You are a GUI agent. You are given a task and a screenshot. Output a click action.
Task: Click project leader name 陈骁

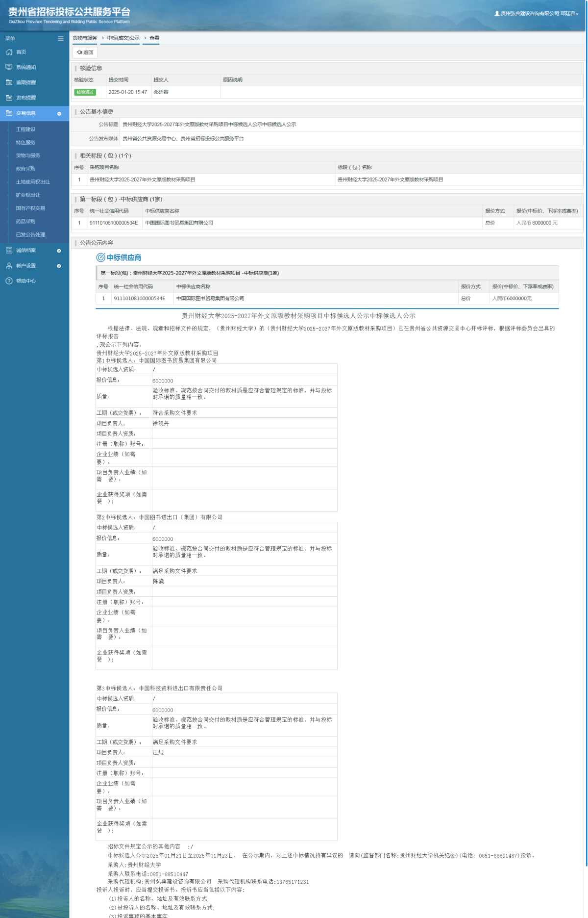click(158, 582)
